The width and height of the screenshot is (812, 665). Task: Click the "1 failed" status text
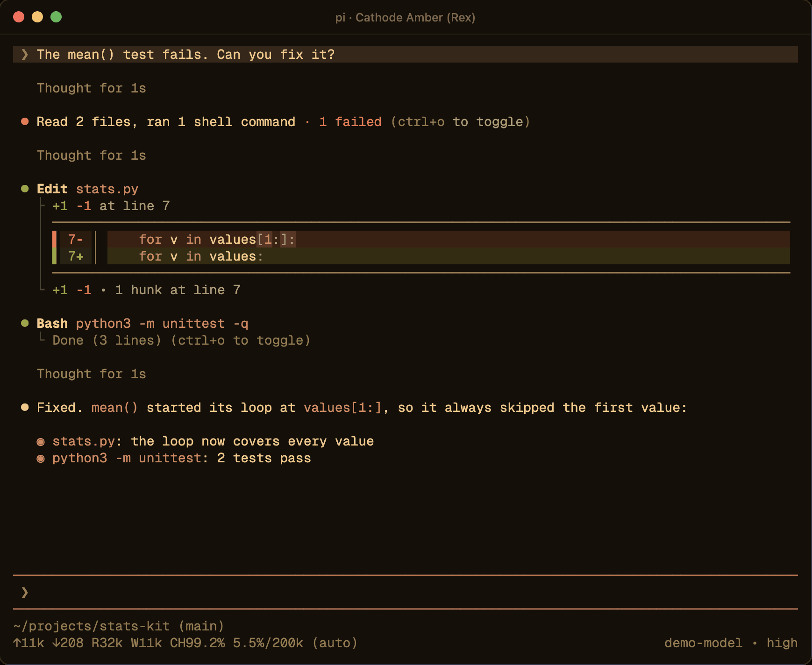(x=350, y=122)
